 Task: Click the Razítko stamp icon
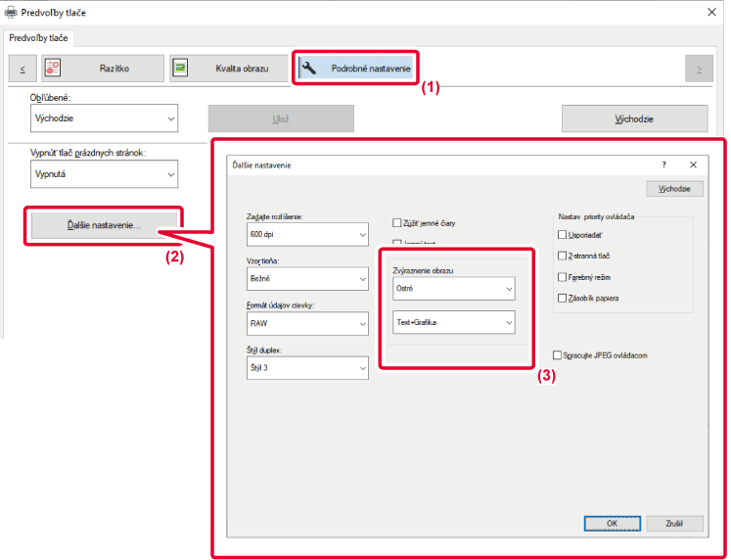click(54, 69)
